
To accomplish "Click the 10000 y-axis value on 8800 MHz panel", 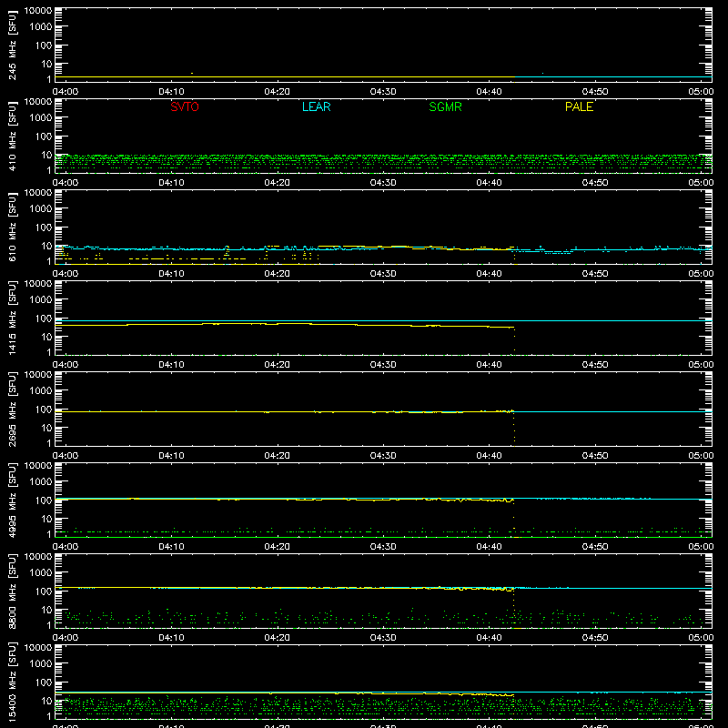I will pyautogui.click(x=38, y=557).
